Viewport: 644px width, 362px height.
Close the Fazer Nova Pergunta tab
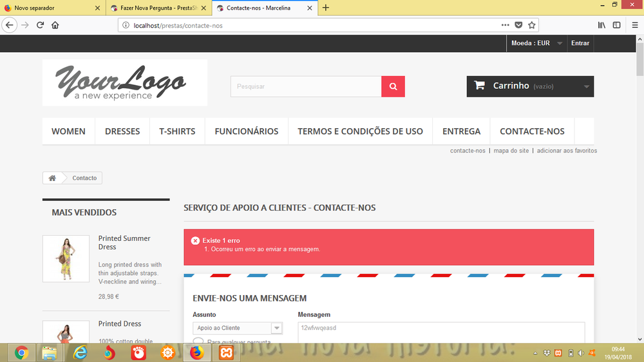[204, 8]
